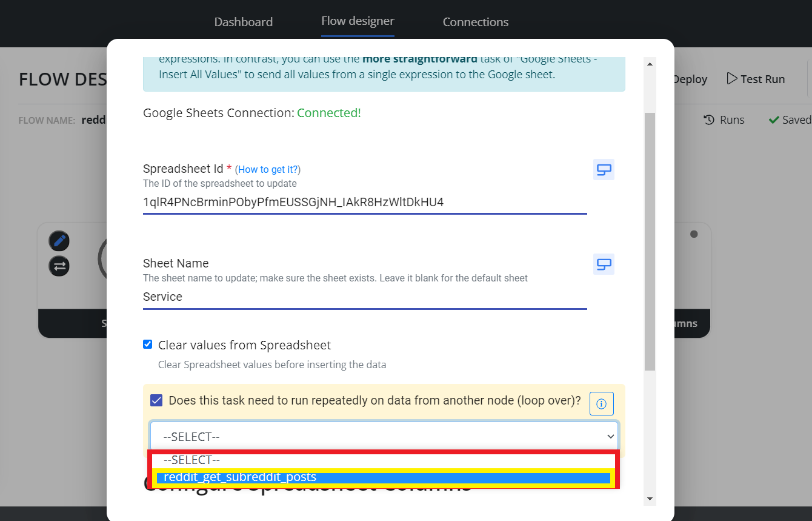The height and width of the screenshot is (521, 812).
Task: Uncheck the loop over data checkbox
Action: tap(156, 400)
